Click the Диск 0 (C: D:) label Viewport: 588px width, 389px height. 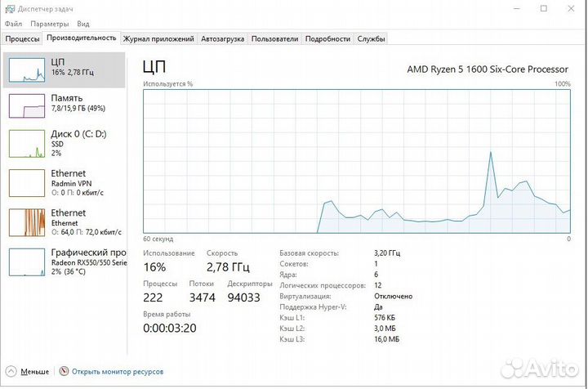78,134
